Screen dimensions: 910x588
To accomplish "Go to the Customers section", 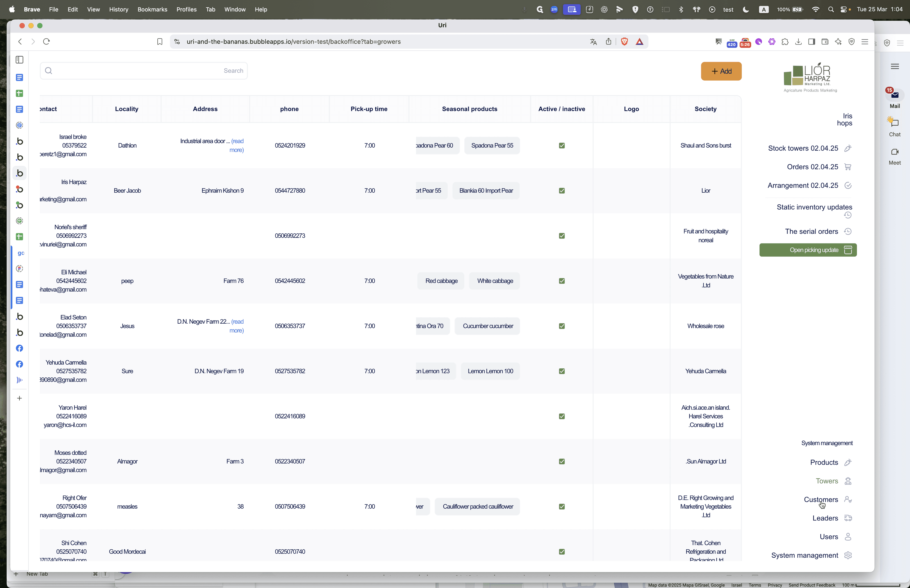I will point(821,499).
